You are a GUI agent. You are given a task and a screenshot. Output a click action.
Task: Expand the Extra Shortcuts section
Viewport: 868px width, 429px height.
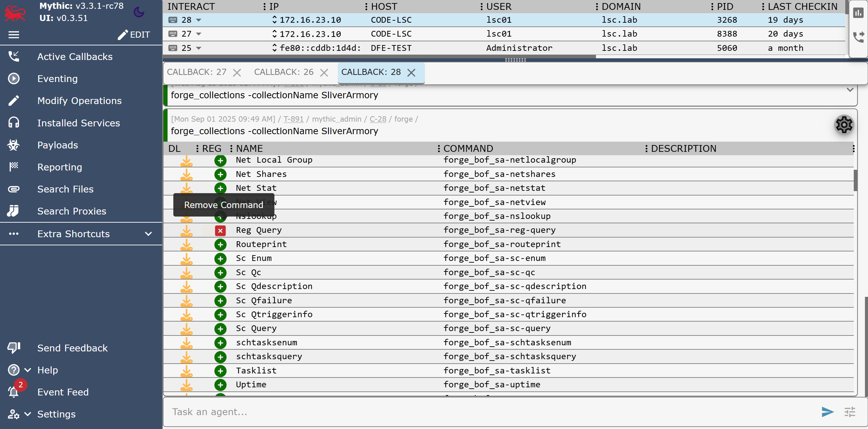click(x=148, y=234)
